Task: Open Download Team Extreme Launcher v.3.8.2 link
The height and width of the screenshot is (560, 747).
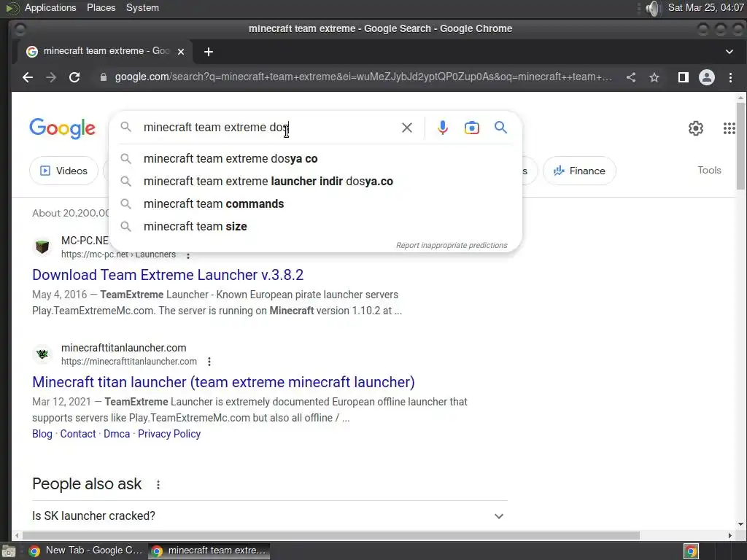Action: (168, 275)
